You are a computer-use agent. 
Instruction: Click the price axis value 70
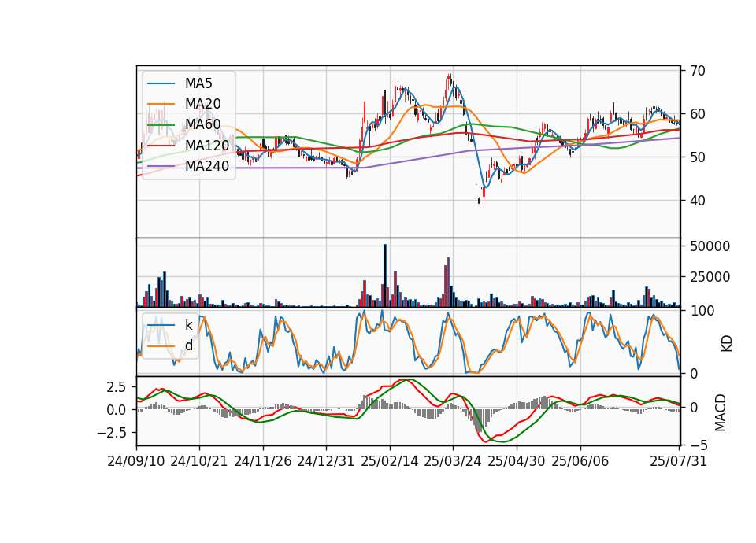[698, 71]
